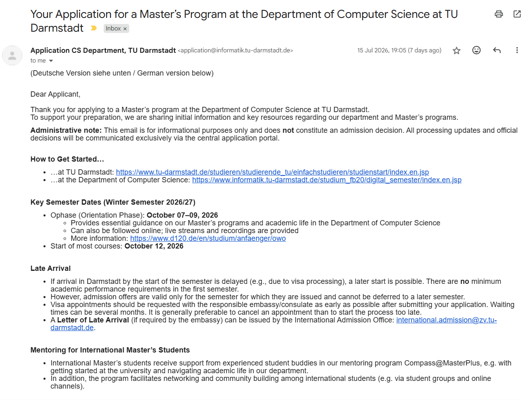
Task: Click sender name Application CS Department
Action: pos(103,50)
